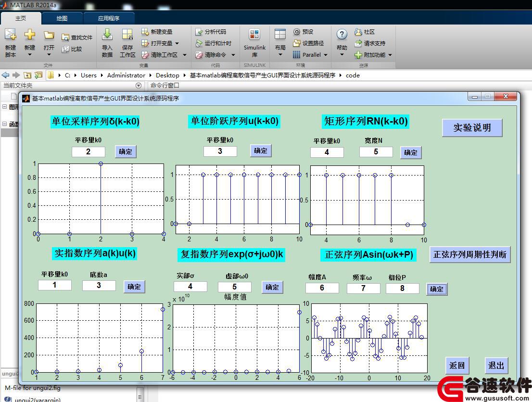Click Users in the path breadcrumb
Image resolution: width=532 pixels, height=402 pixels.
click(x=89, y=75)
